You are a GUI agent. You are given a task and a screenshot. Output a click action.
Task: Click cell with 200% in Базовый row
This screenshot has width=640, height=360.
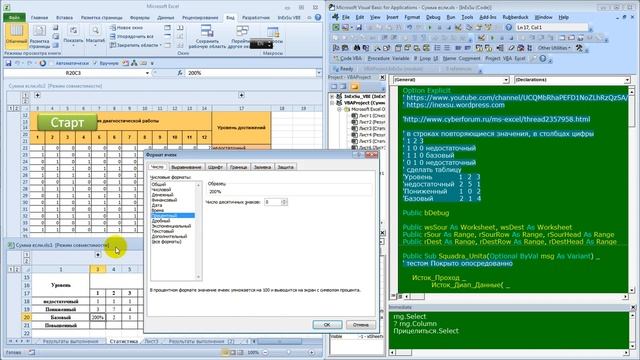pyautogui.click(x=98, y=317)
